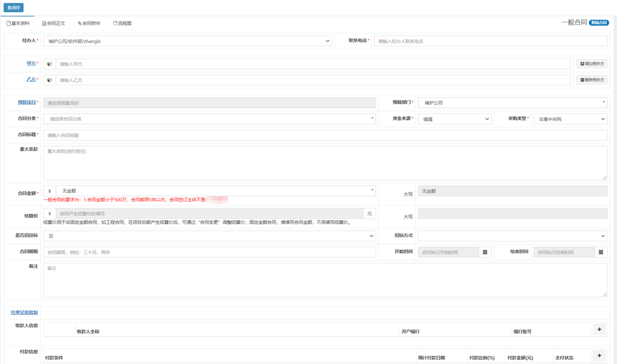This screenshot has height=364, width=617.
Task: Click the 增加相关方 button
Action: point(592,64)
